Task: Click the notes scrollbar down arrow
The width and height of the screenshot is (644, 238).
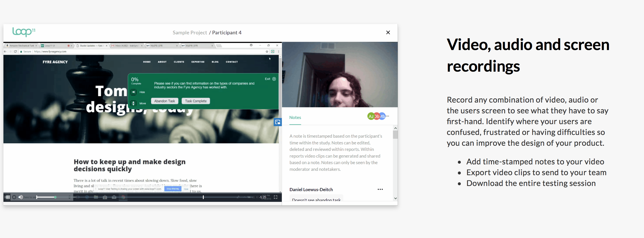Action: click(x=395, y=198)
